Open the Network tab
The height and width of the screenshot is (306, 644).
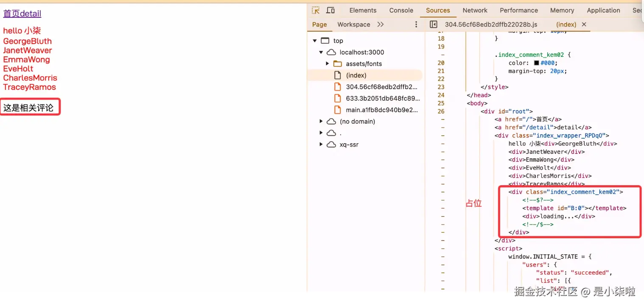tap(475, 10)
